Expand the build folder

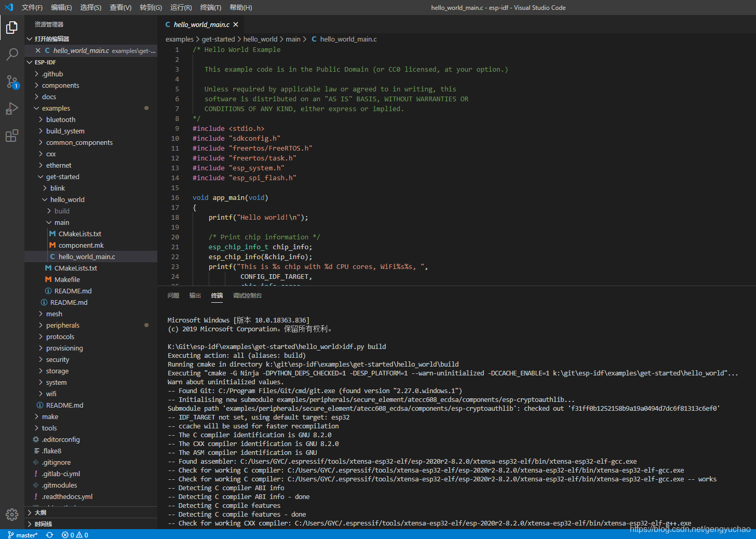pyautogui.click(x=91, y=211)
